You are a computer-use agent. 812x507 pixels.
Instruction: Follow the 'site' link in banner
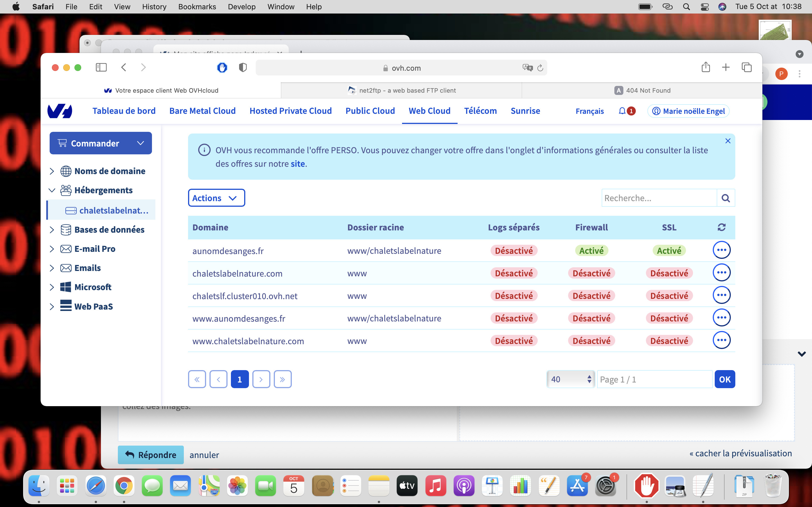298,164
